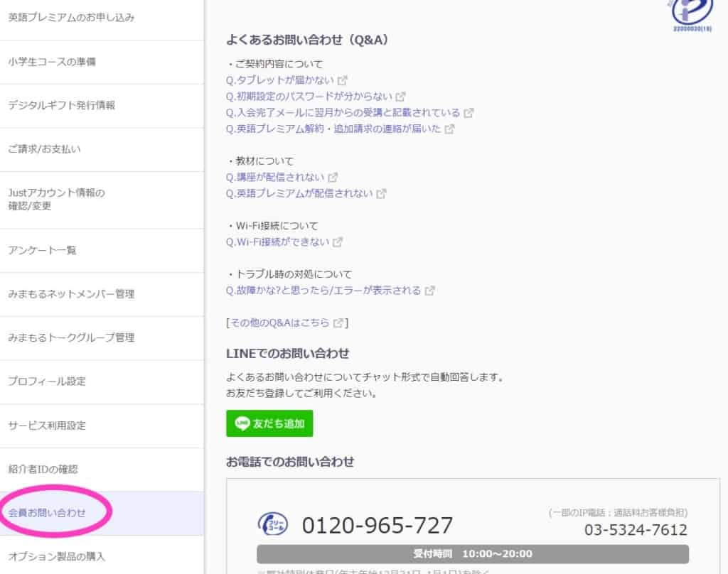Click external-link icon beside タブレットが届かない
The height and width of the screenshot is (574, 728).
(x=343, y=80)
